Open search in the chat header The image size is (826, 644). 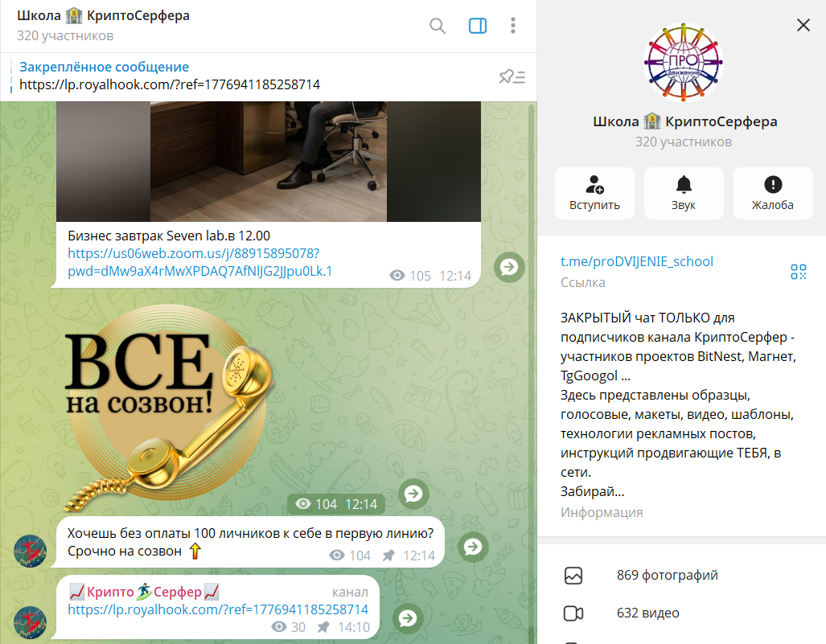click(x=438, y=25)
